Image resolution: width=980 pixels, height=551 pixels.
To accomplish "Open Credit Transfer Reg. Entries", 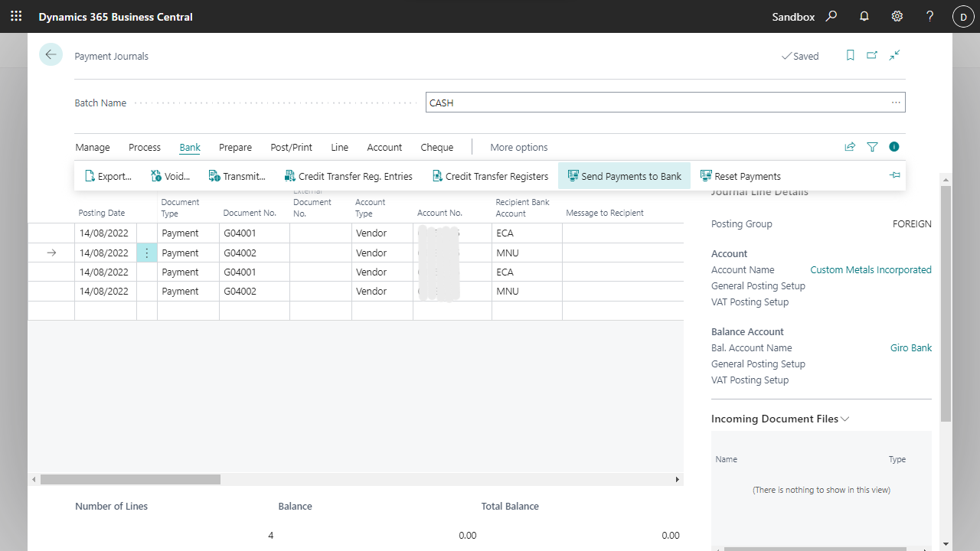I will [348, 176].
